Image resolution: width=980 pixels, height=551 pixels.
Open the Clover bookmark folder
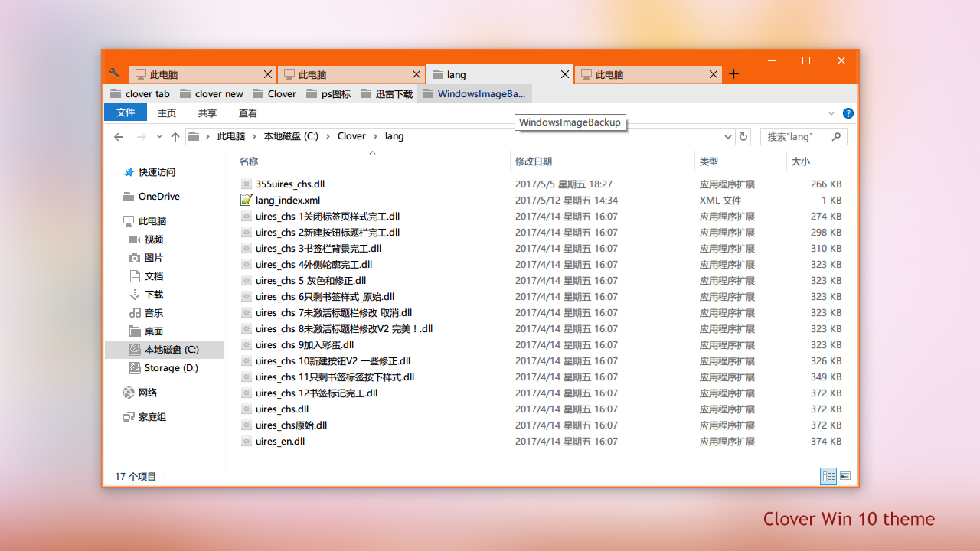click(274, 94)
